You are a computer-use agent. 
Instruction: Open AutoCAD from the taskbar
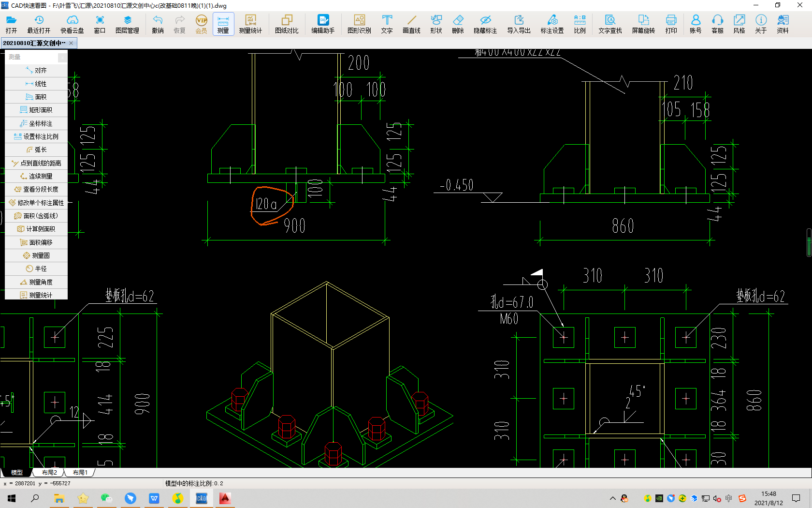(225, 498)
